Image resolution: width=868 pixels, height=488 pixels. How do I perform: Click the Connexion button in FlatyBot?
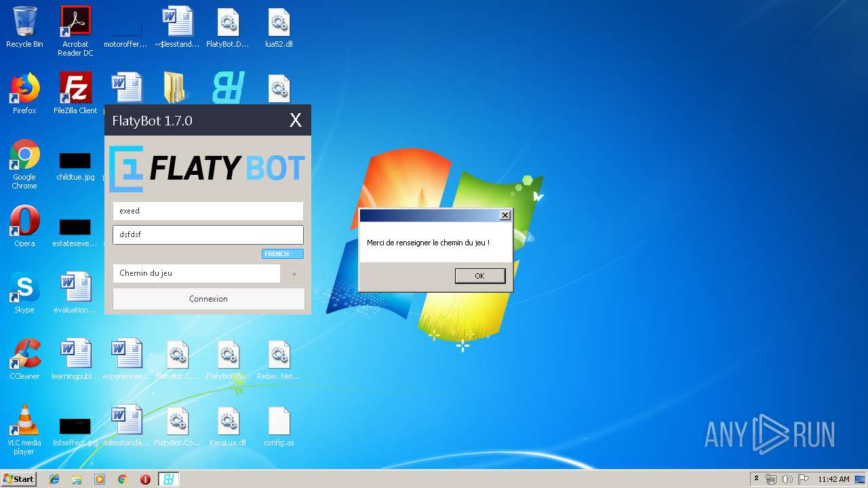tap(208, 299)
